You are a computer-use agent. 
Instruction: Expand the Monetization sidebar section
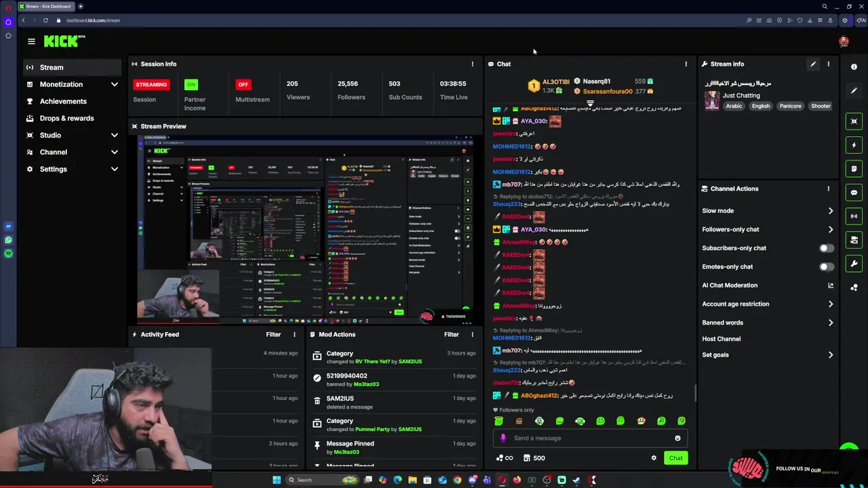coord(115,85)
